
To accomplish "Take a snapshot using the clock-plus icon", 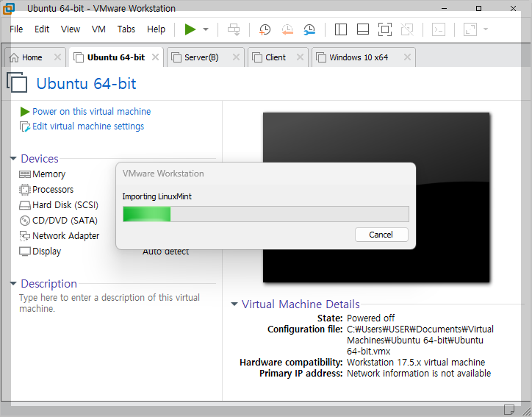I will tap(265, 29).
